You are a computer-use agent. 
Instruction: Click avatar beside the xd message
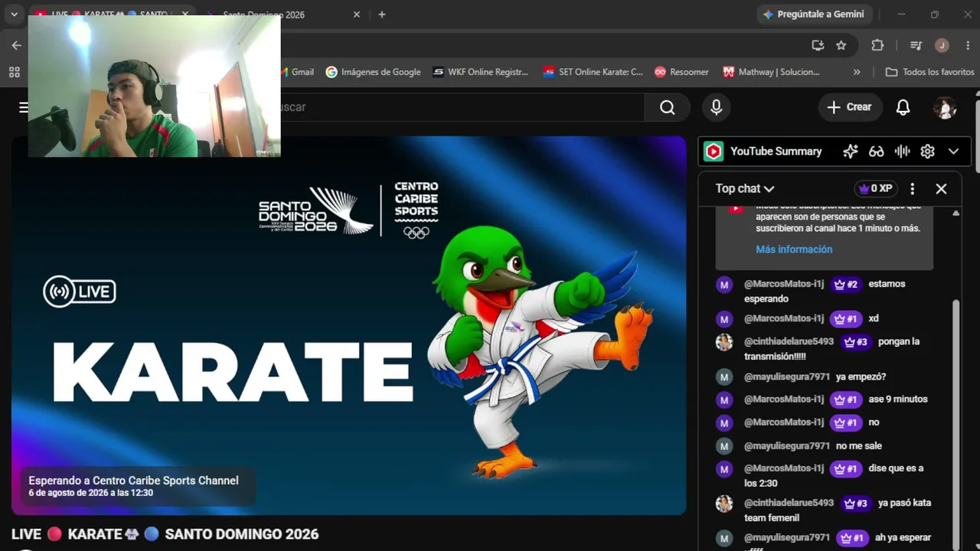coord(724,319)
